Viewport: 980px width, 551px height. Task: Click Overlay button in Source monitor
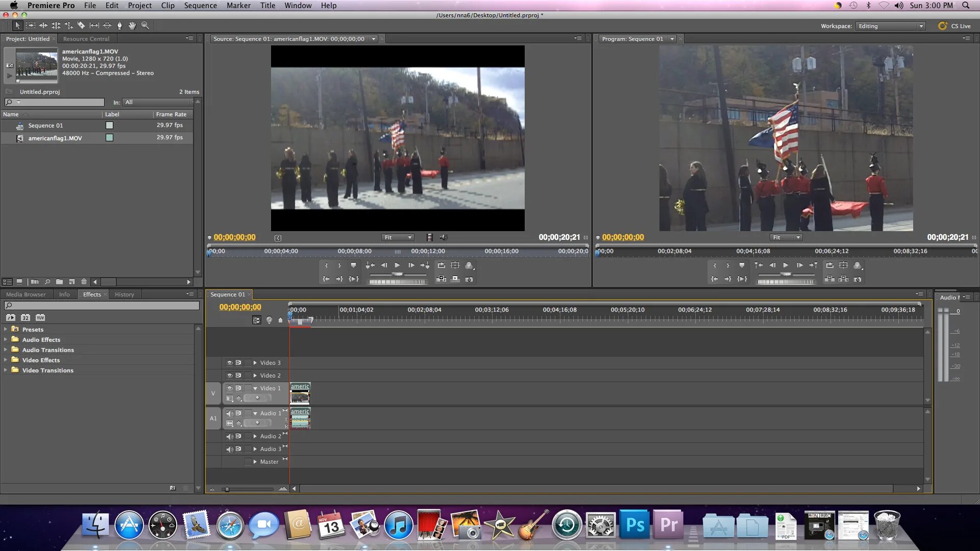coord(455,279)
